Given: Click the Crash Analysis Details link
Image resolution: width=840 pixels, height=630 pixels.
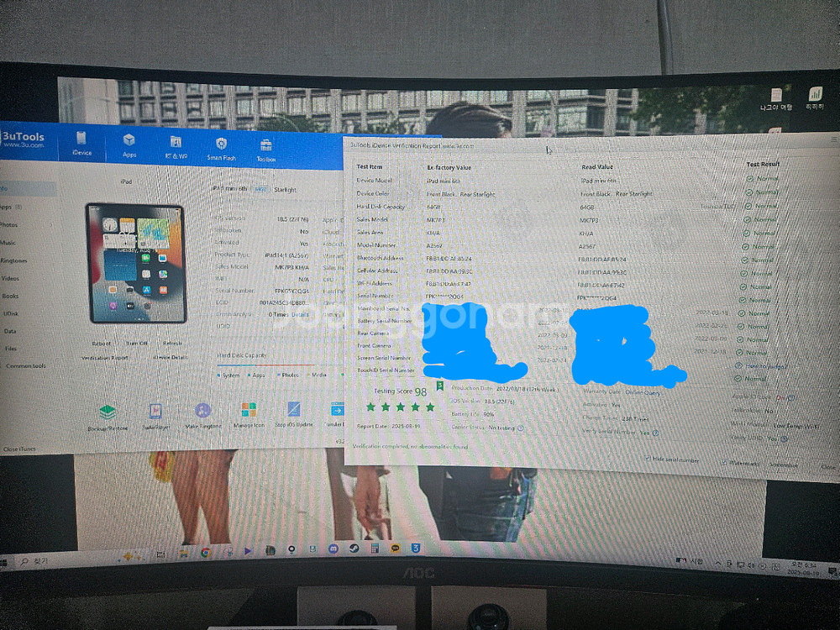Looking at the screenshot, I should click(x=300, y=314).
